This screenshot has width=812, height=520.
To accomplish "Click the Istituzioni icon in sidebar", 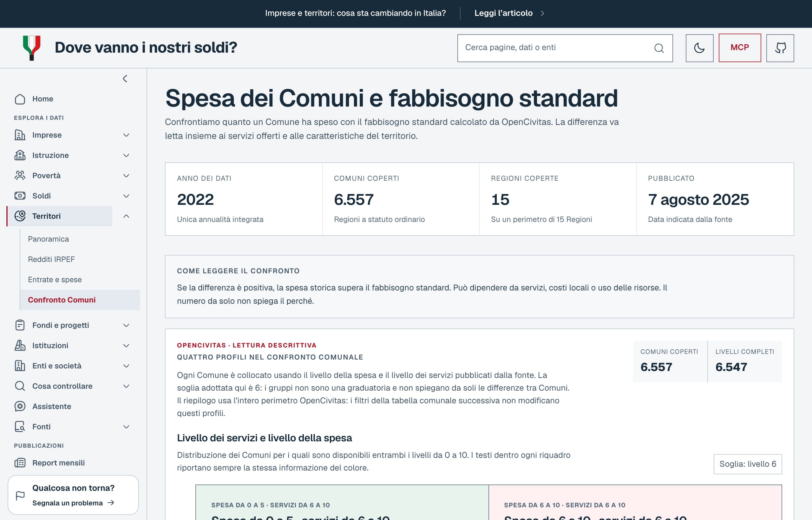I will tap(20, 345).
